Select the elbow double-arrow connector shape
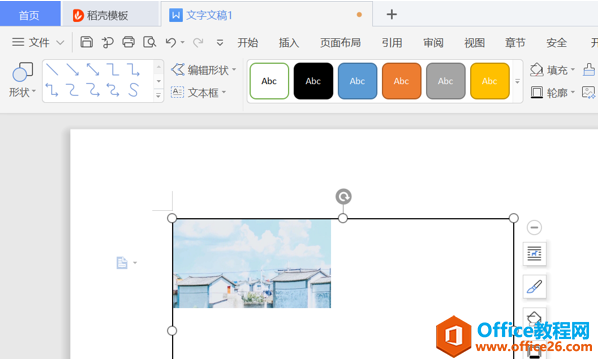Screen dimensions: 599x364 click(52, 90)
